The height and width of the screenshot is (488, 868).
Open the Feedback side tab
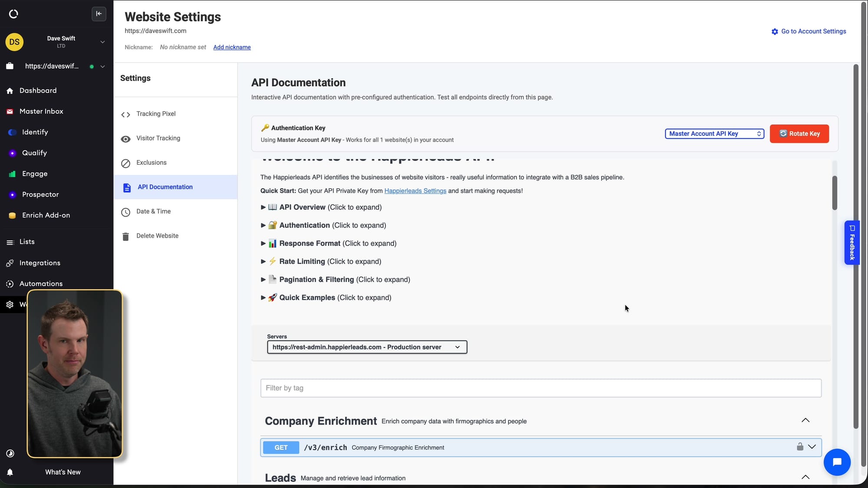point(852,242)
